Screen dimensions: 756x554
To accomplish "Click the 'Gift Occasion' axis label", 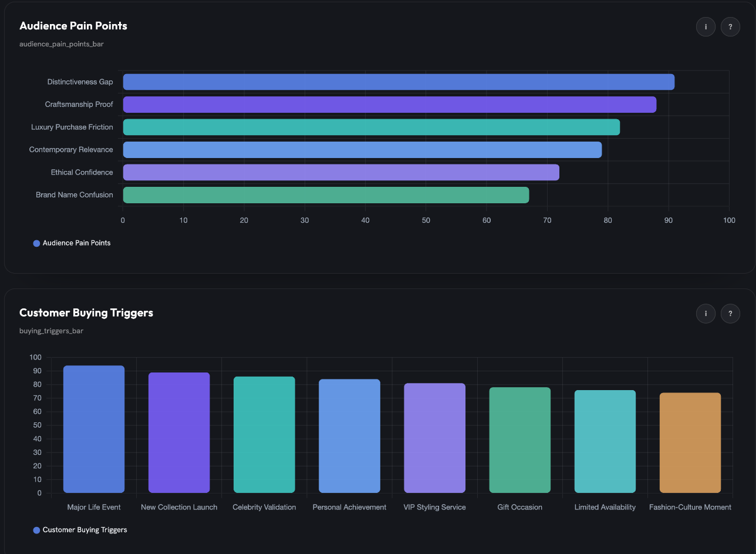I will [x=520, y=507].
